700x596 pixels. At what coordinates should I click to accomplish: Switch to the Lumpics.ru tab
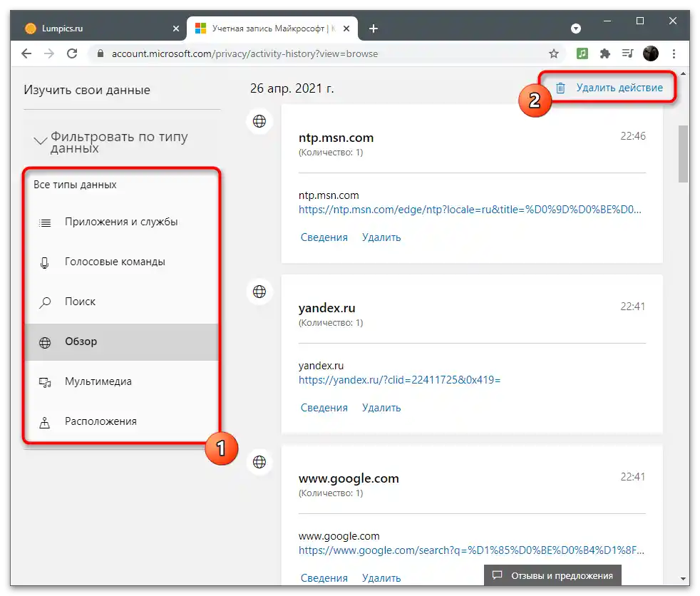pyautogui.click(x=98, y=29)
